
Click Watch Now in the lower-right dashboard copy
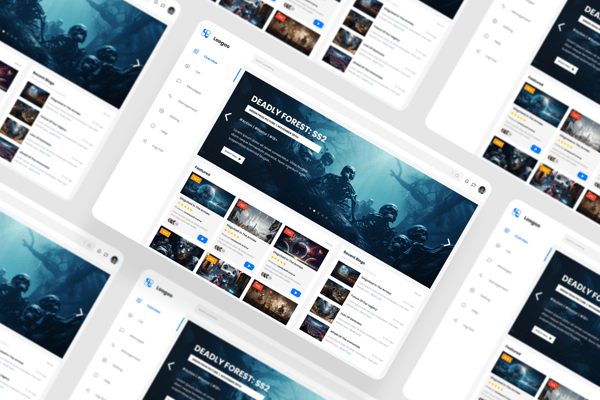click(x=544, y=335)
